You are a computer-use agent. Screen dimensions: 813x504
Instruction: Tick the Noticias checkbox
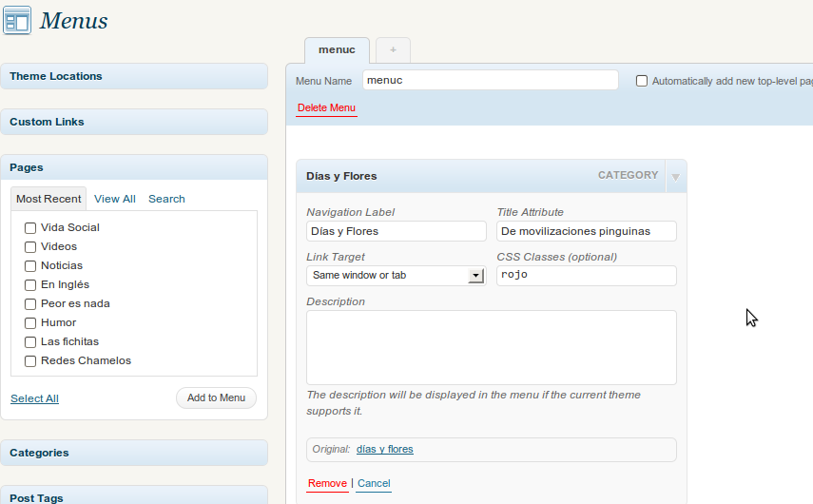coord(30,266)
